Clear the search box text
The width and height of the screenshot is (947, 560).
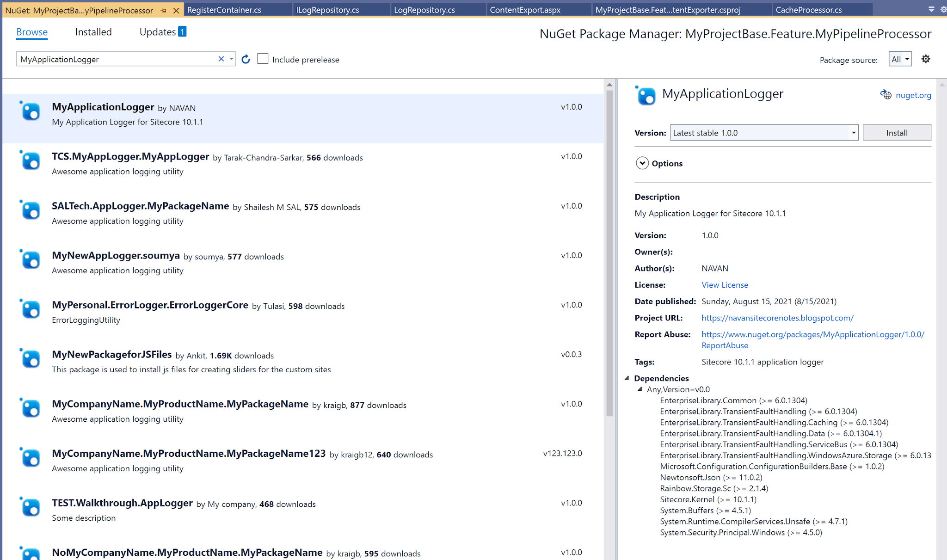(221, 59)
